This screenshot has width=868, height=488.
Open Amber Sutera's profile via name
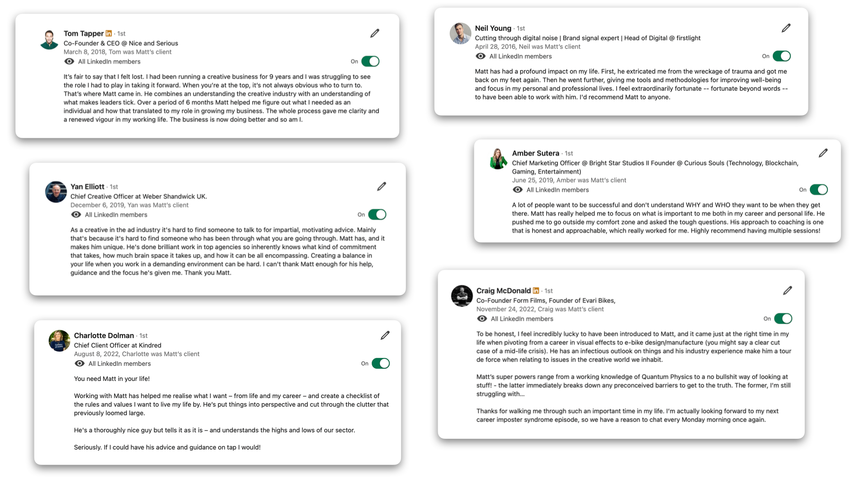point(535,153)
